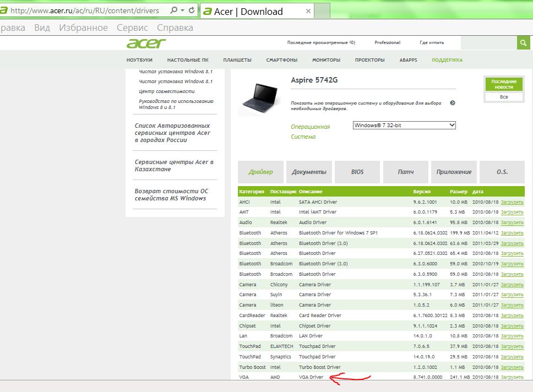Image resolution: width=533 pixels, height=392 pixels.
Task: Click version 8.741.0.0000 cell
Action: (x=428, y=377)
